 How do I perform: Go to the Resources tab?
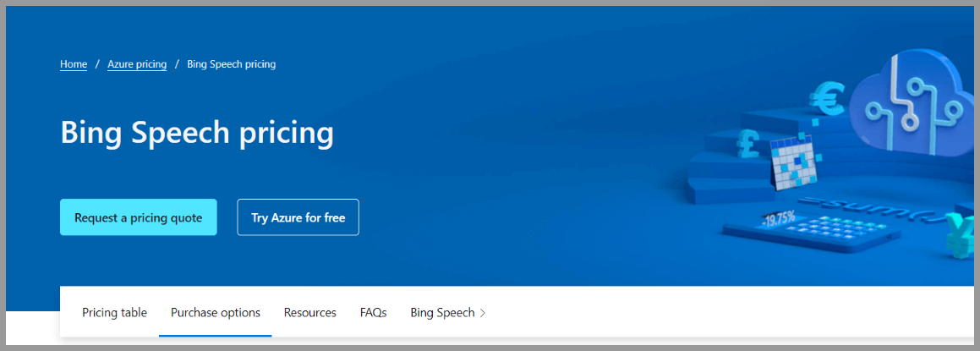coord(309,313)
